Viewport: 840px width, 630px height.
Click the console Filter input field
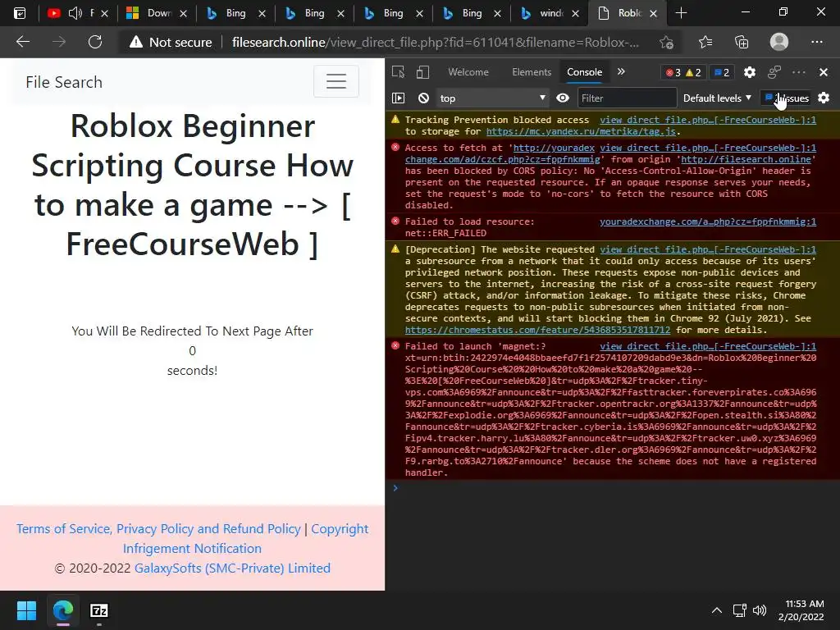pyautogui.click(x=627, y=98)
